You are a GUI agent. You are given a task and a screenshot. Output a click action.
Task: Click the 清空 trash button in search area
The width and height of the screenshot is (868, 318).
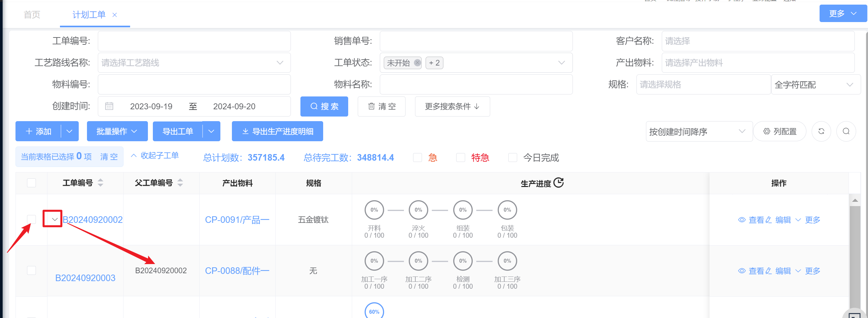381,106
